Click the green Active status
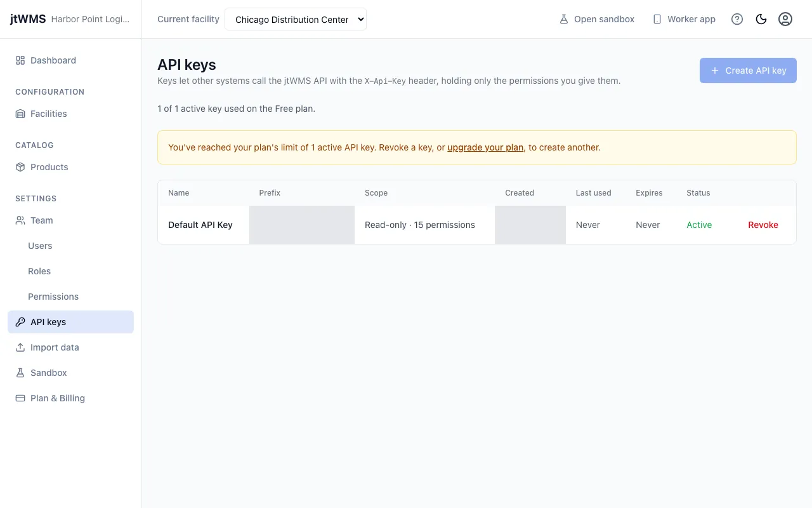The height and width of the screenshot is (508, 812). point(699,225)
